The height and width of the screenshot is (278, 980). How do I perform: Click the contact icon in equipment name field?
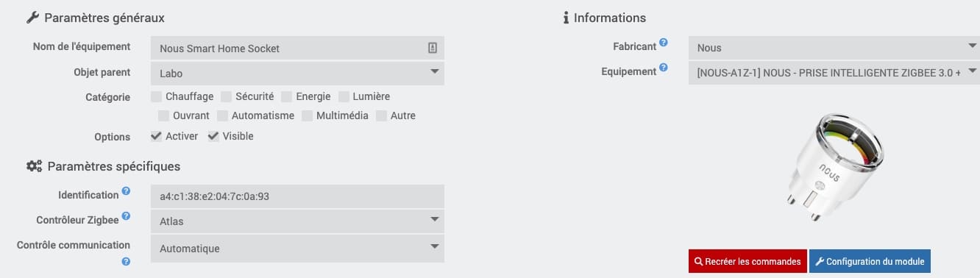point(433,48)
